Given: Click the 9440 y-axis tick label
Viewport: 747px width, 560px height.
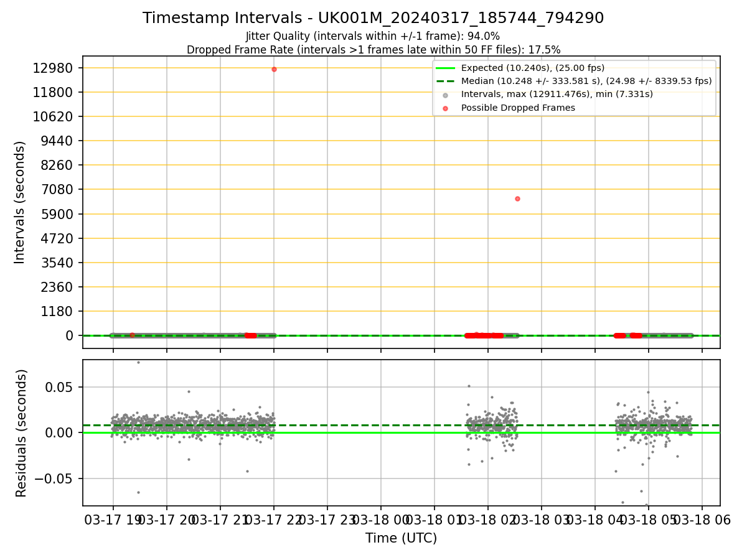Looking at the screenshot, I should tap(57, 141).
